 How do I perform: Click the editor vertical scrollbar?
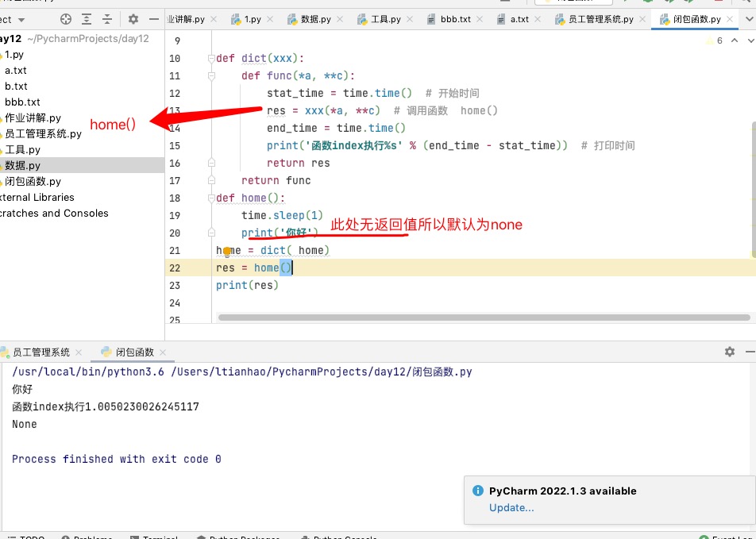[x=753, y=190]
